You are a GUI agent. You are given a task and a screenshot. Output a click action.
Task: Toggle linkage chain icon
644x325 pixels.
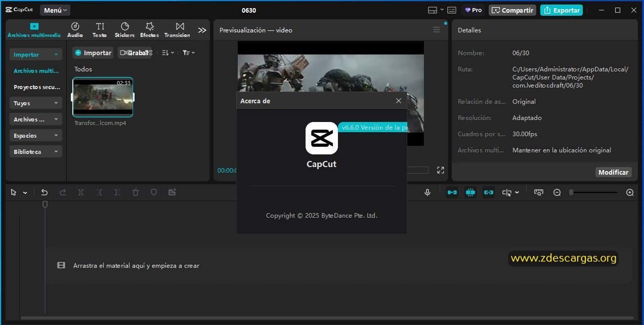[x=489, y=192]
